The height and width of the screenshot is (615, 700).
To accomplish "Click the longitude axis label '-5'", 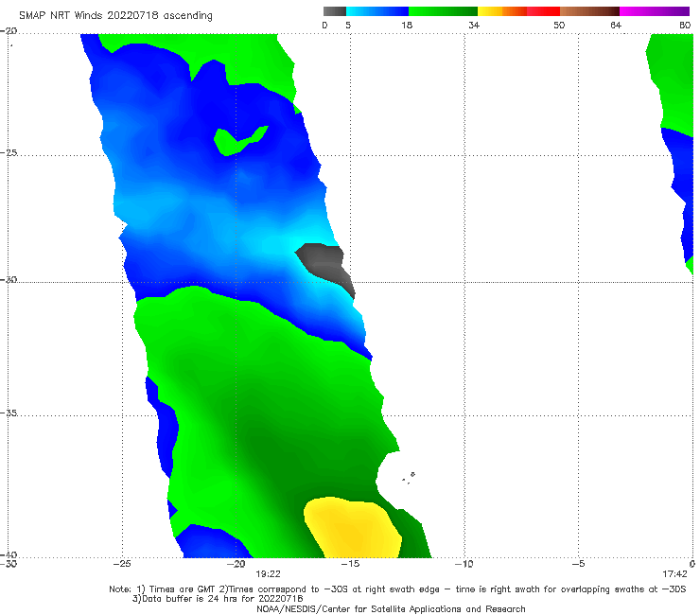I will (579, 564).
